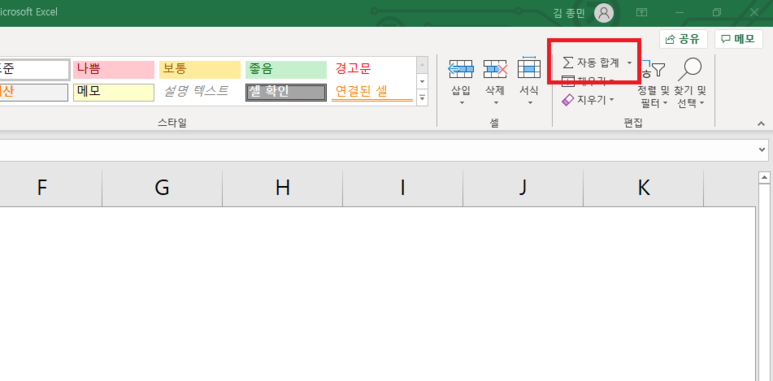
Task: Select column I header
Action: (x=403, y=188)
